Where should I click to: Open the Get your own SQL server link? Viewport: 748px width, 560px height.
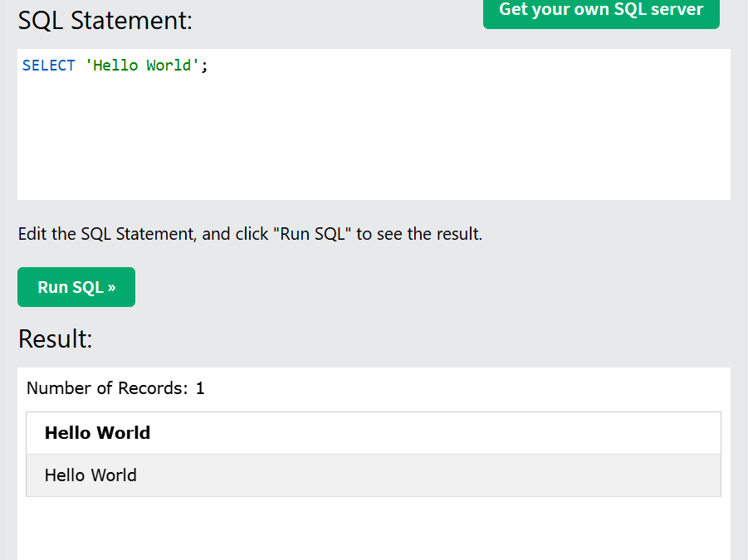coord(601,12)
